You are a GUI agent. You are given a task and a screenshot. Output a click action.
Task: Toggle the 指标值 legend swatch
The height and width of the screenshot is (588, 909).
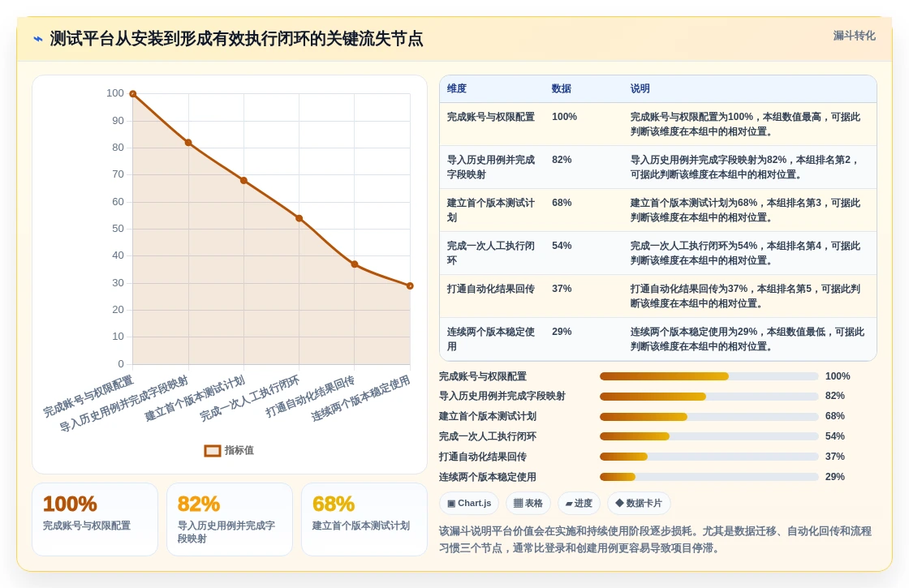(x=212, y=450)
